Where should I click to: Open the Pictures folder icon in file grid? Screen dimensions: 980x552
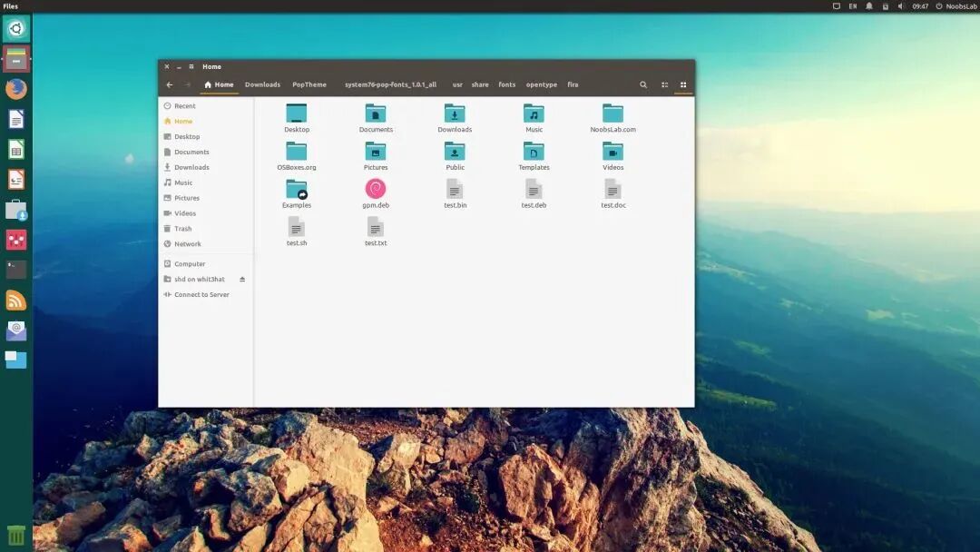(376, 151)
